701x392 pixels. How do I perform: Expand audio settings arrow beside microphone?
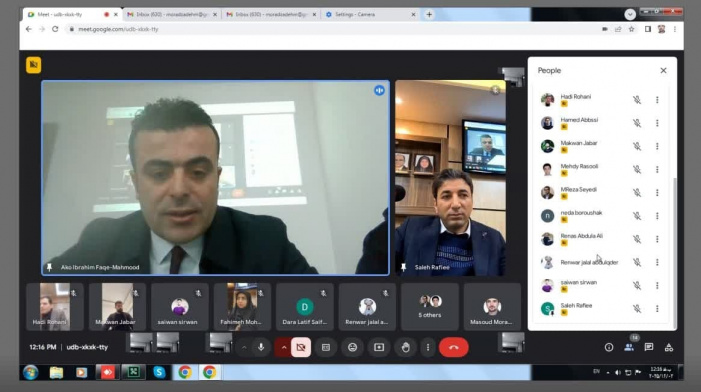click(x=244, y=347)
